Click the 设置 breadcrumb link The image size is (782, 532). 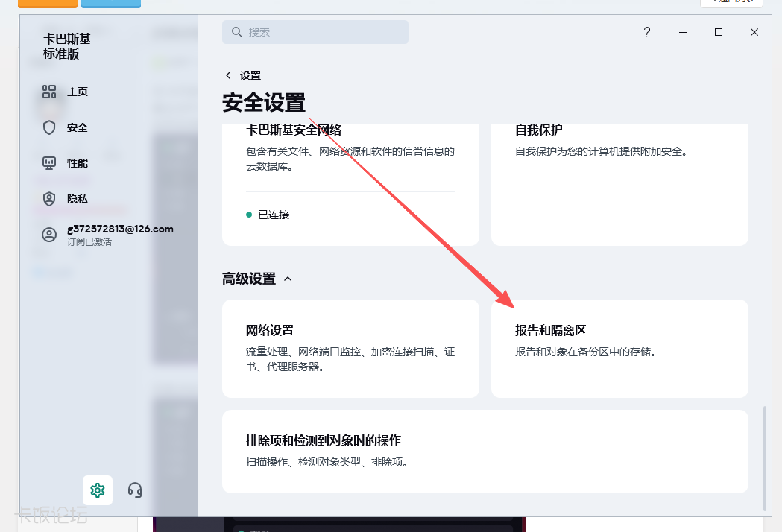[x=250, y=75]
